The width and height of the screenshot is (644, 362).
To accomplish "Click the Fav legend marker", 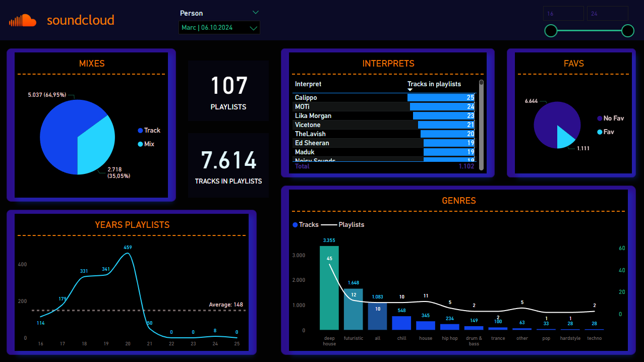I will [x=600, y=132].
